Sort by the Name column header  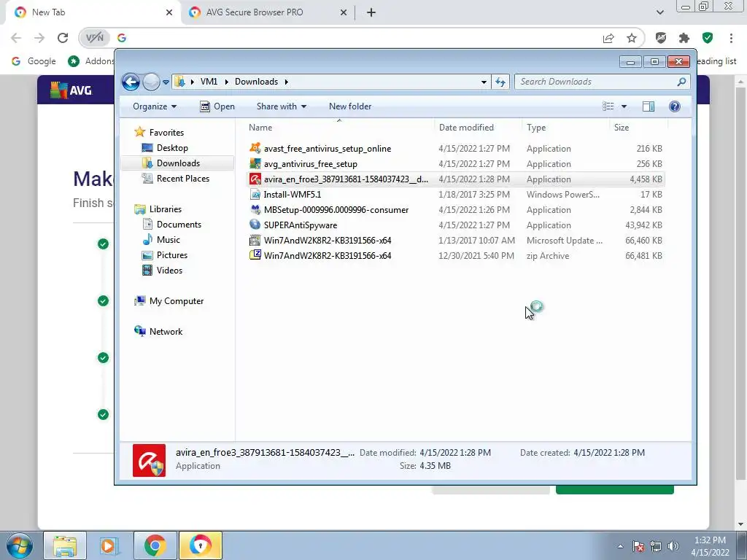[260, 127]
